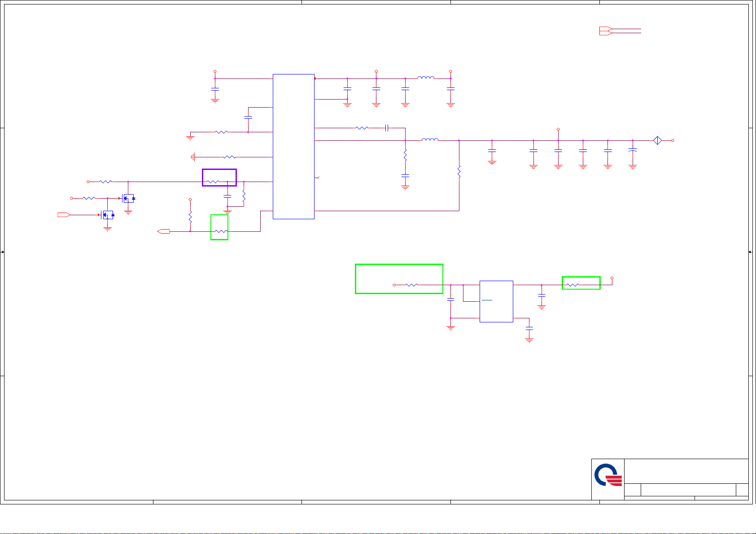Image resolution: width=756 pixels, height=534 pixels.
Task: Select the upper MOSFET transistor symbol
Action: click(128, 198)
